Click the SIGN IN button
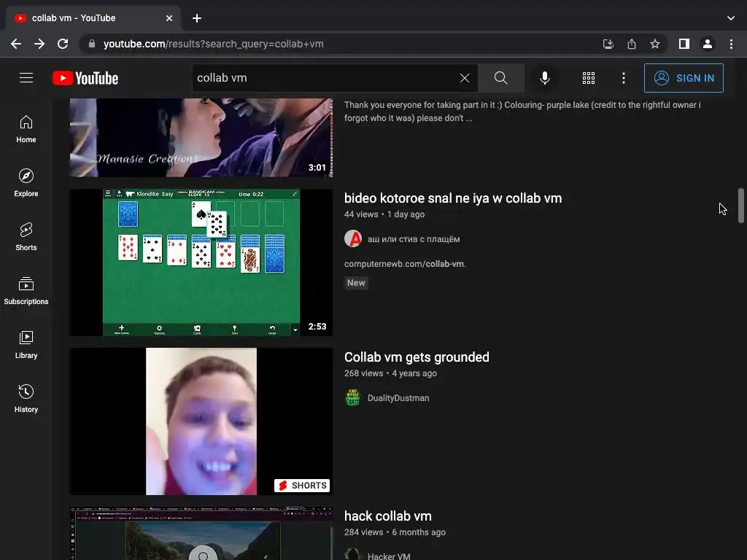This screenshot has width=747, height=560. click(684, 78)
